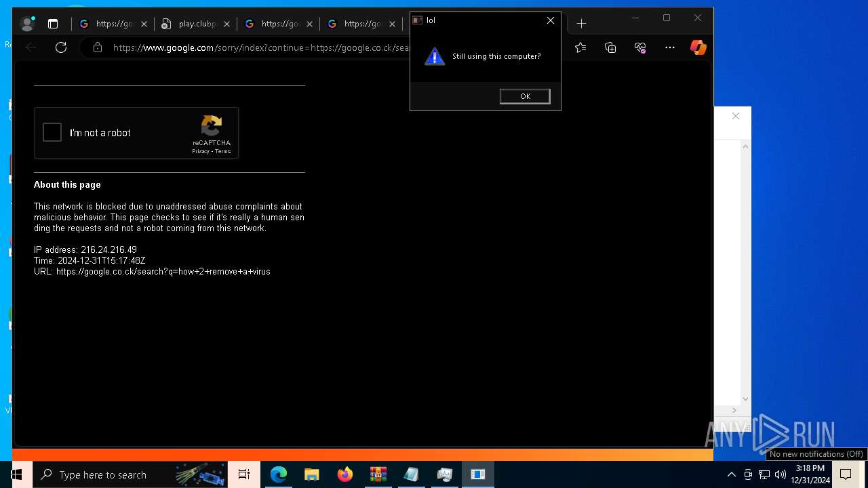Click OK in the lol dialog
This screenshot has height=488, width=868.
pyautogui.click(x=525, y=96)
